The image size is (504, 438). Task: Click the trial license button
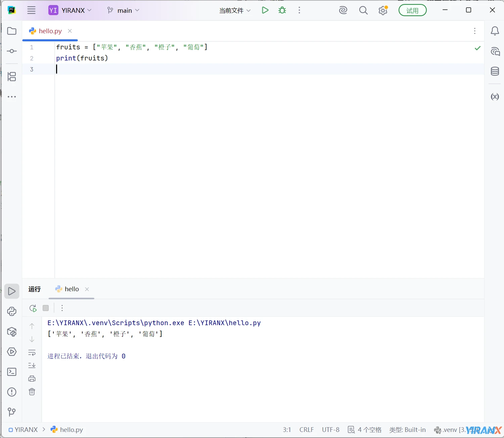[412, 10]
